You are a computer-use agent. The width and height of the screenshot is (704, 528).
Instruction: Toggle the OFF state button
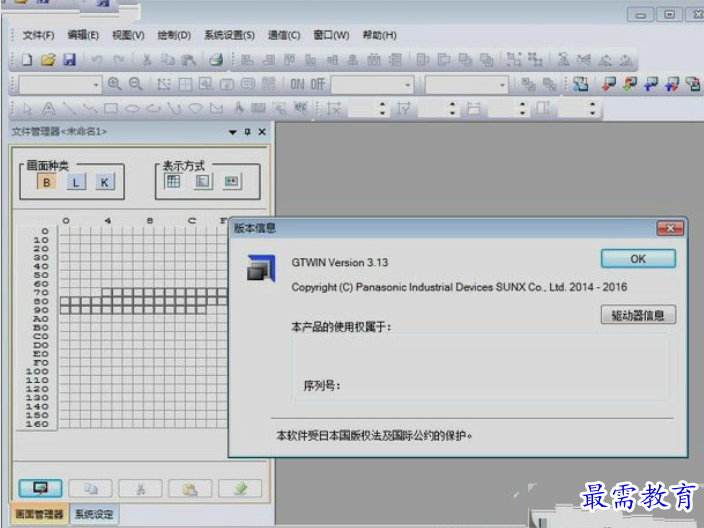(x=317, y=84)
